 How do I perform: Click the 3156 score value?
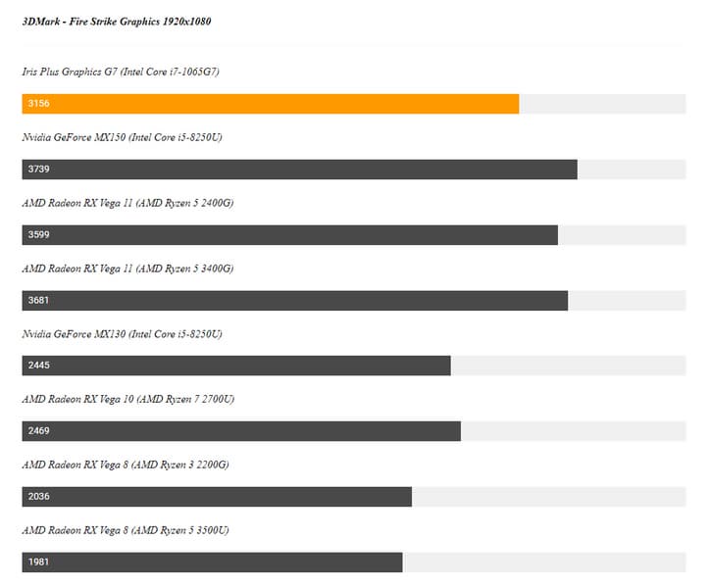pyautogui.click(x=39, y=104)
